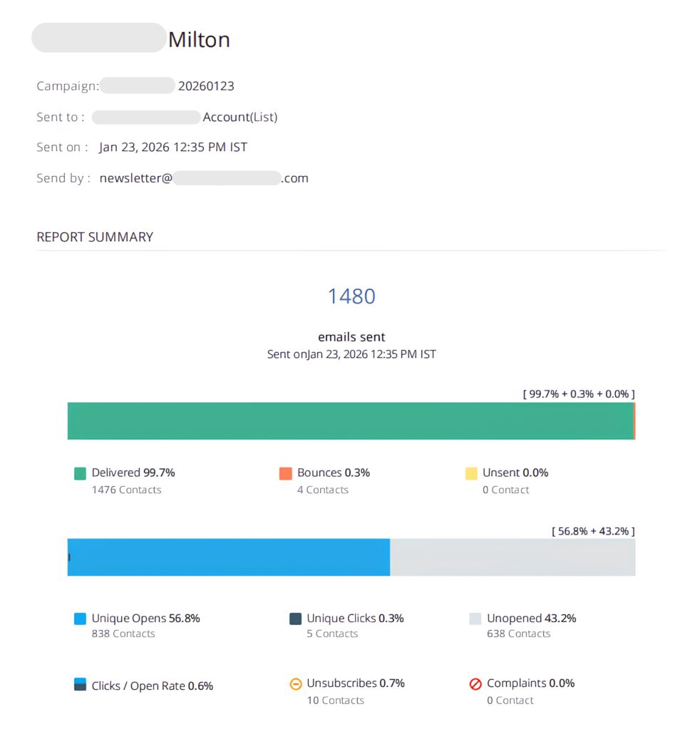Image resolution: width=700 pixels, height=734 pixels.
Task: Open the 5 Contacts unique clicks list
Action: pos(332,634)
